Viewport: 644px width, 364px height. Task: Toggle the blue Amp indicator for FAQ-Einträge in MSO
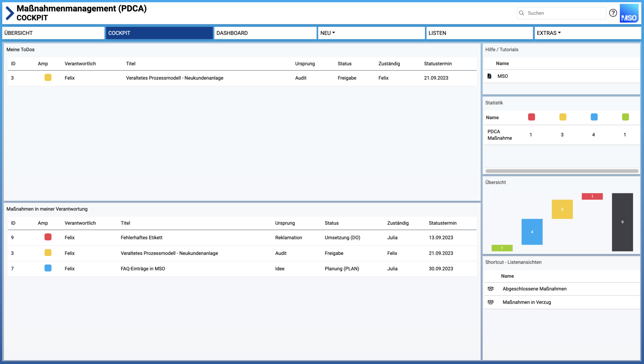point(48,268)
